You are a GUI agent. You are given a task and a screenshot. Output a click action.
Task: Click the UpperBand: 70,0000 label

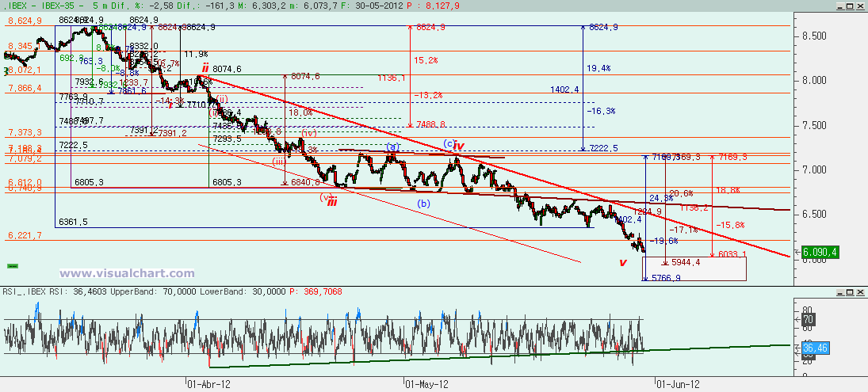[153, 291]
